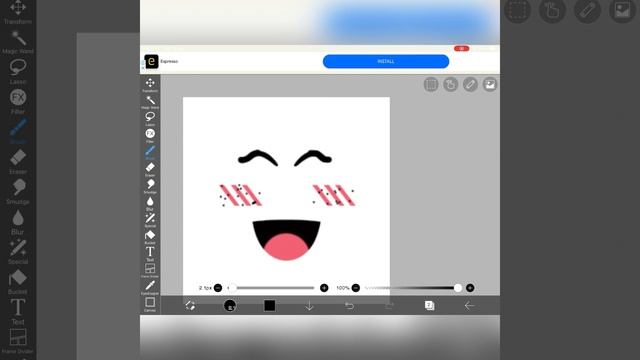Image resolution: width=640 pixels, height=360 pixels.
Task: Open the layers panel icon in the bottom bar
Action: point(429,305)
